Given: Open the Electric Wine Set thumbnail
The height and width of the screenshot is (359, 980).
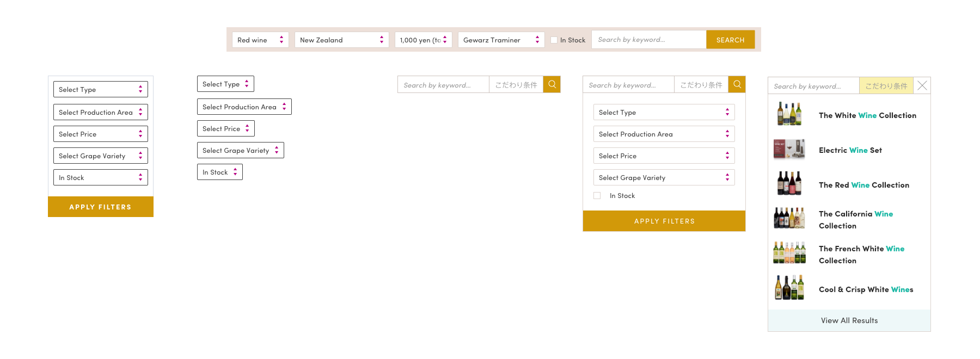Looking at the screenshot, I should click(x=789, y=149).
